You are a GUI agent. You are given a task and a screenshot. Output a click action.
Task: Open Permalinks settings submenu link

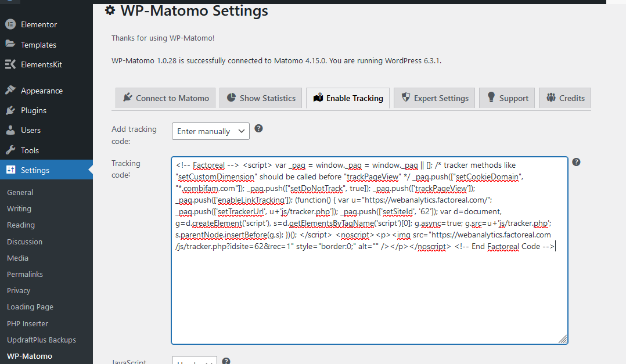(25, 274)
